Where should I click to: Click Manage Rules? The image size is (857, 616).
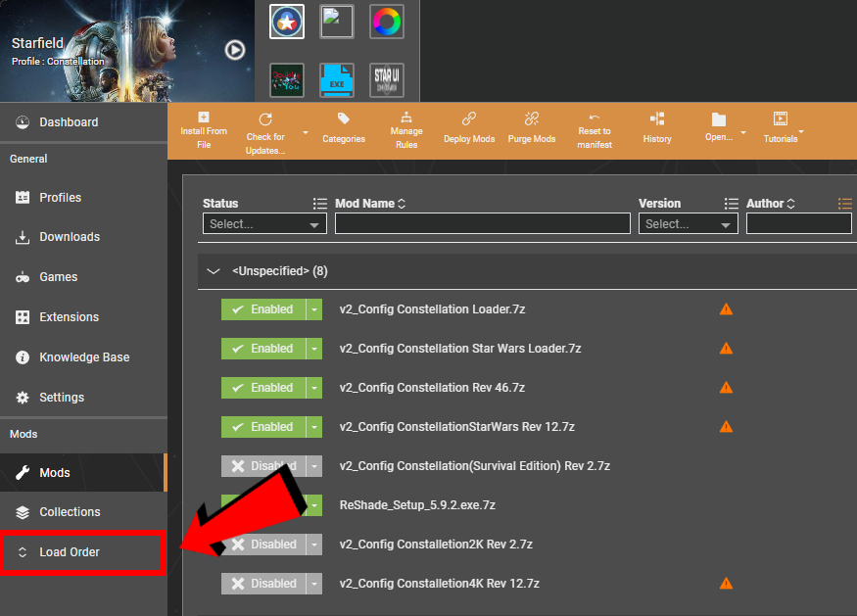406,130
